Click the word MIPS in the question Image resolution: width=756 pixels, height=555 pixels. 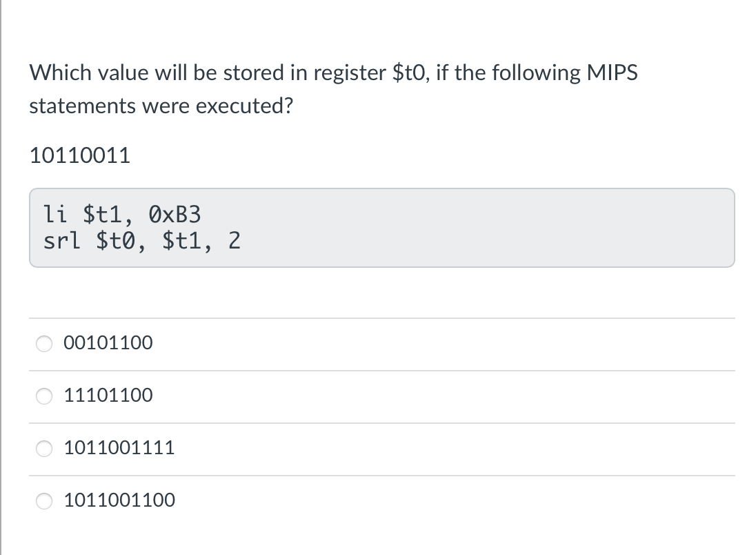pos(614,72)
